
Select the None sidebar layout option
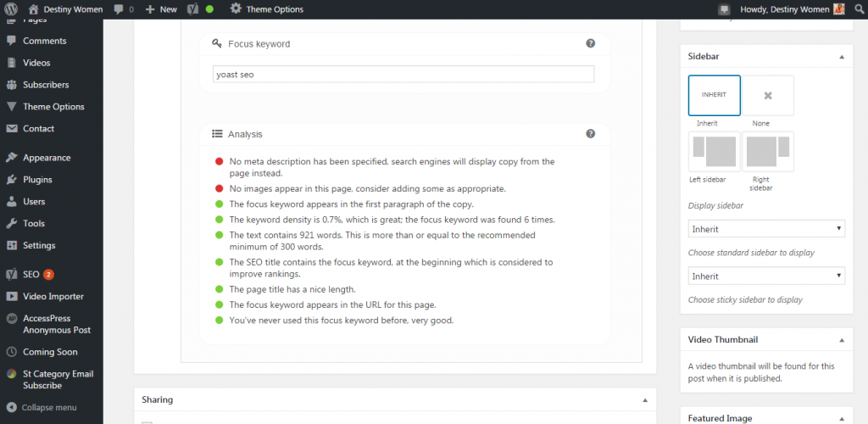(768, 95)
